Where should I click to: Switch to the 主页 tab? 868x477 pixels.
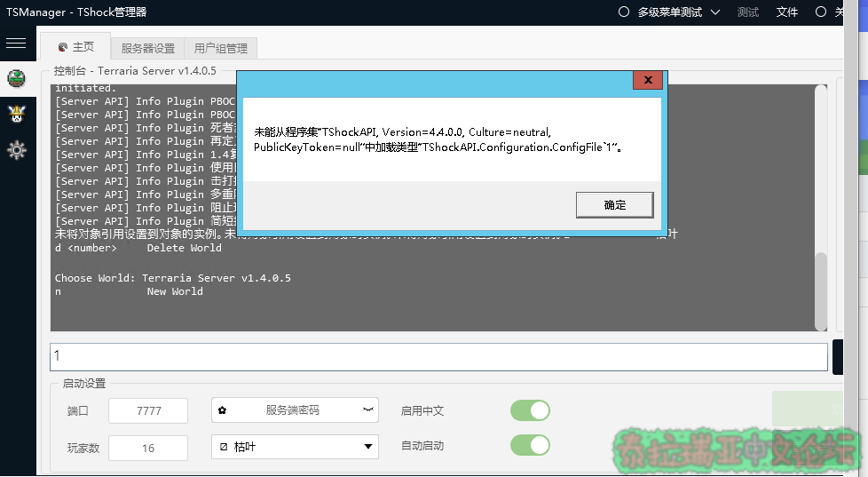pos(75,47)
